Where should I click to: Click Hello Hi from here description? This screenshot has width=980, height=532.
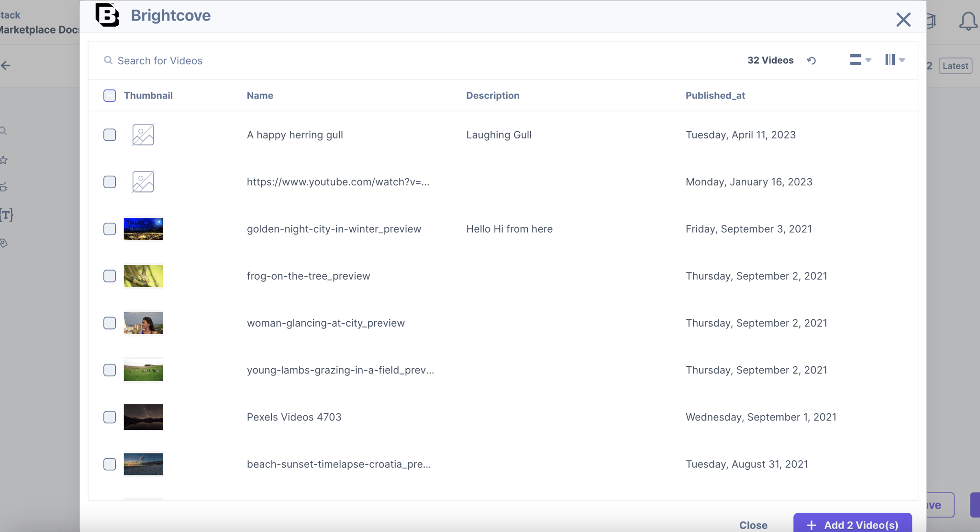click(x=509, y=229)
